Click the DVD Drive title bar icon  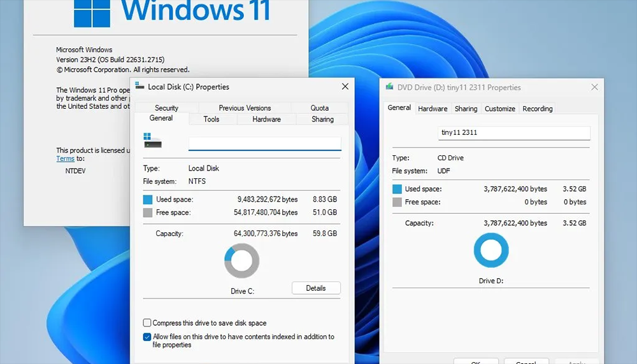(x=389, y=87)
